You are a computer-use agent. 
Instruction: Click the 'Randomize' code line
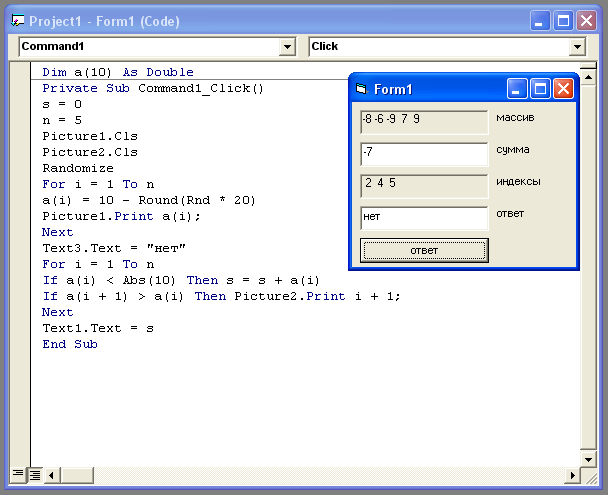coord(78,168)
